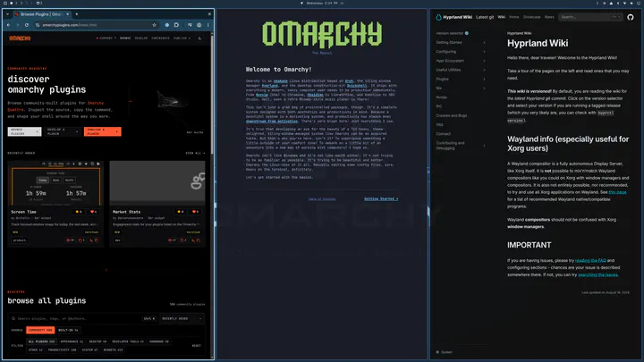Viewport: 644px width, 362px height.
Task: Click the Hyprland link in Omarchy welcome text
Action: coord(270,86)
